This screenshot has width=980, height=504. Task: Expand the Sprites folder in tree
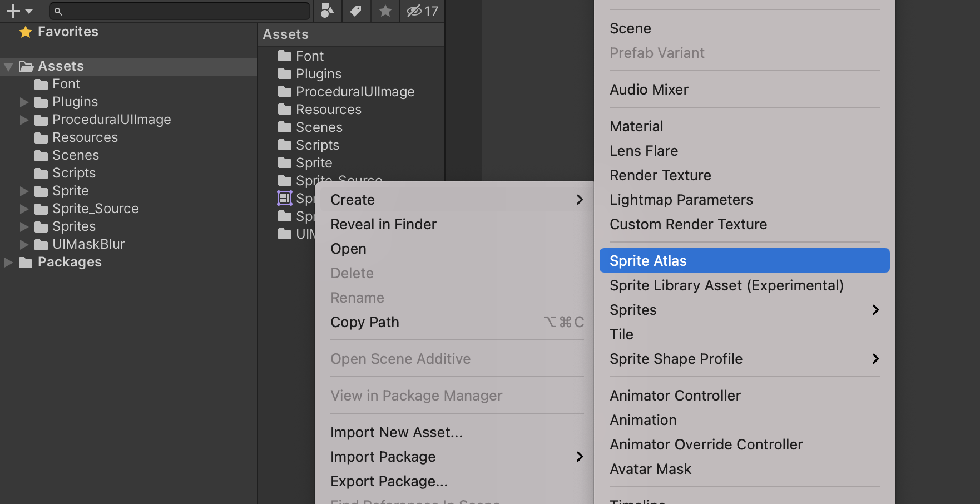pyautogui.click(x=24, y=227)
